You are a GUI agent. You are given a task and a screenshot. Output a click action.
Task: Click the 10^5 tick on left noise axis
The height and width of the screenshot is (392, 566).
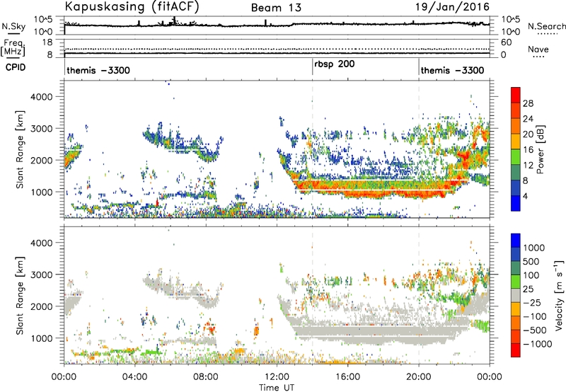click(x=43, y=20)
